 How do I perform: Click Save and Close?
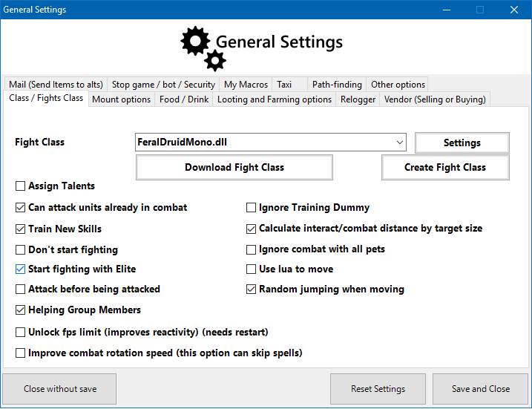tap(480, 389)
